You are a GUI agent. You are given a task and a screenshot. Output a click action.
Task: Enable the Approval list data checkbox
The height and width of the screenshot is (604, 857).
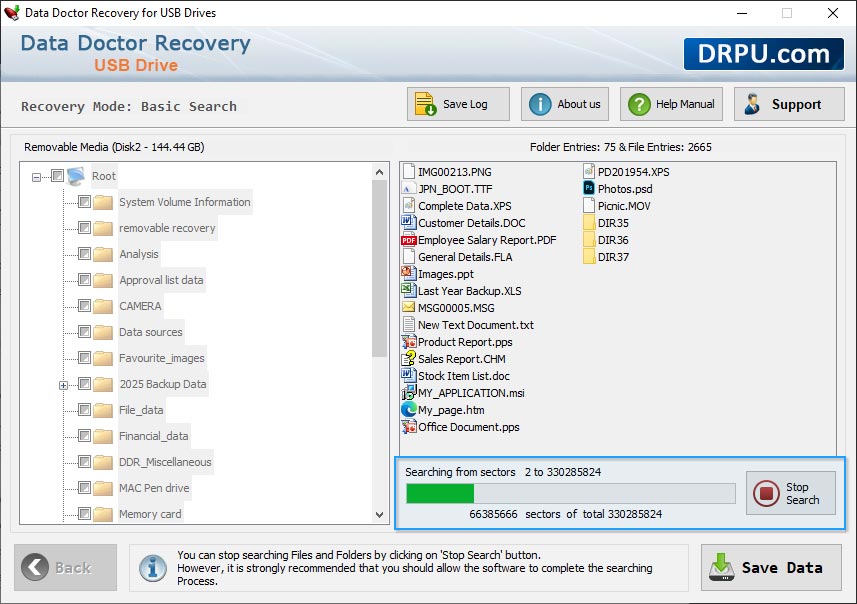point(84,279)
